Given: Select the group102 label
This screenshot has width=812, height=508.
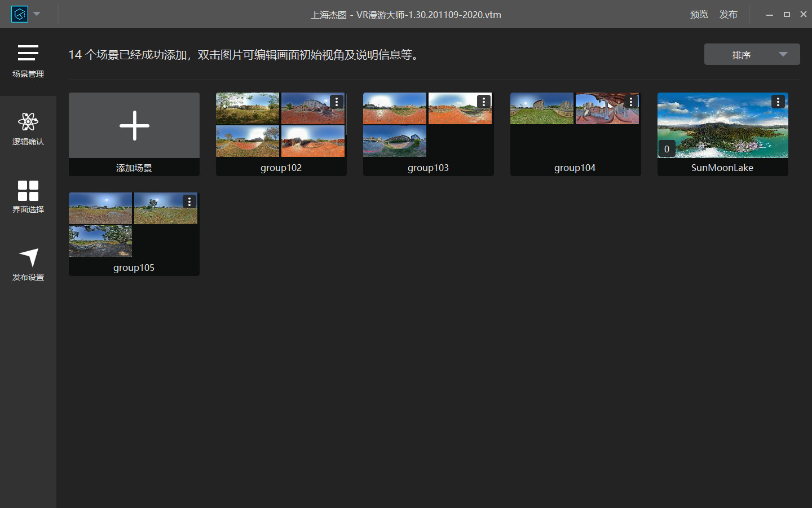Looking at the screenshot, I should [x=281, y=168].
